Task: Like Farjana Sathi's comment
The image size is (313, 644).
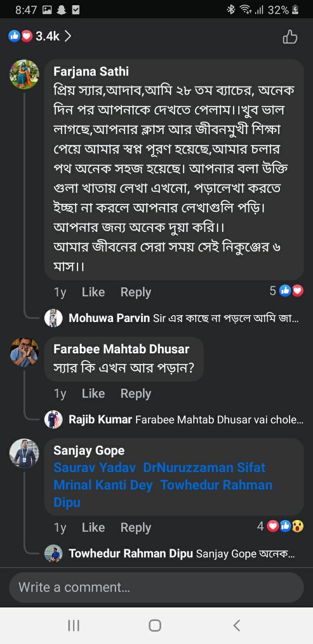Action: [x=93, y=292]
